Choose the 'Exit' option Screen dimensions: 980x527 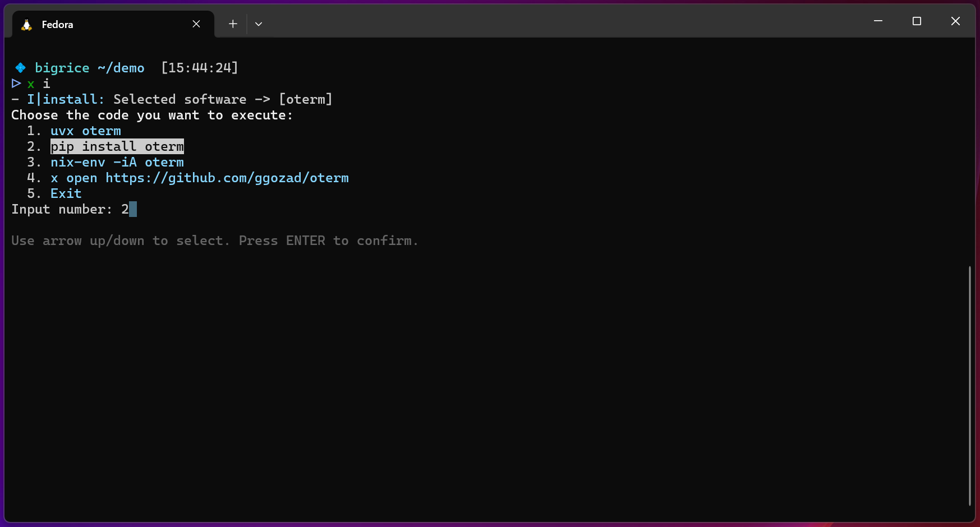[66, 193]
